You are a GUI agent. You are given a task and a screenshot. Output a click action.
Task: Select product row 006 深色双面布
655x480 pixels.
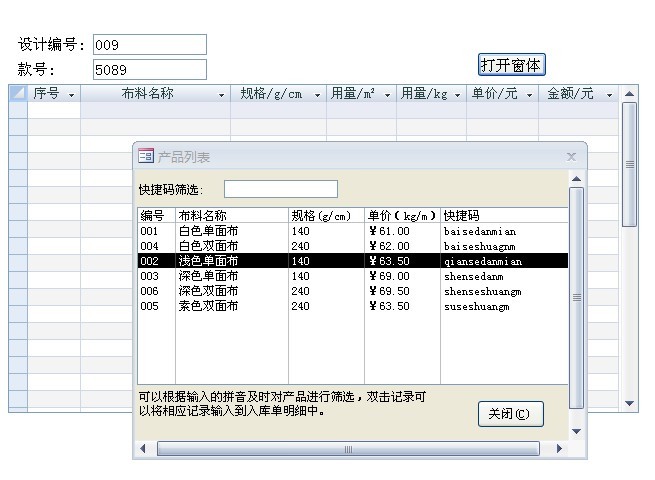(353, 291)
